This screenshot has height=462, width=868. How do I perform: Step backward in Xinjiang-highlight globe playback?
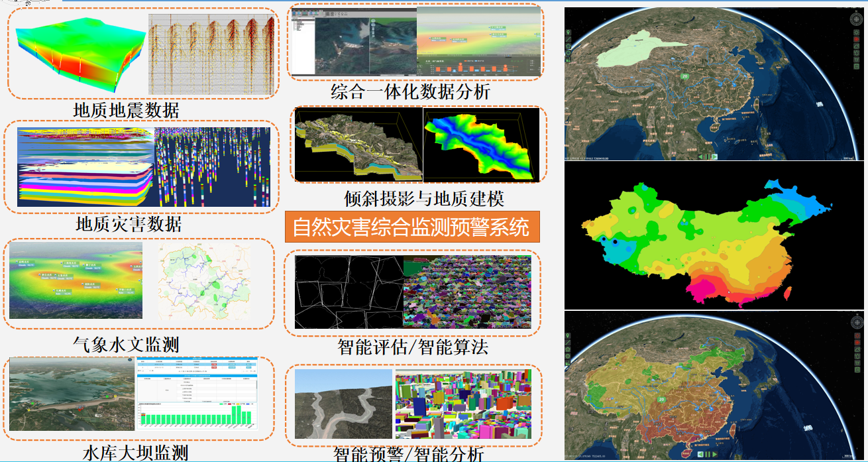[700, 156]
